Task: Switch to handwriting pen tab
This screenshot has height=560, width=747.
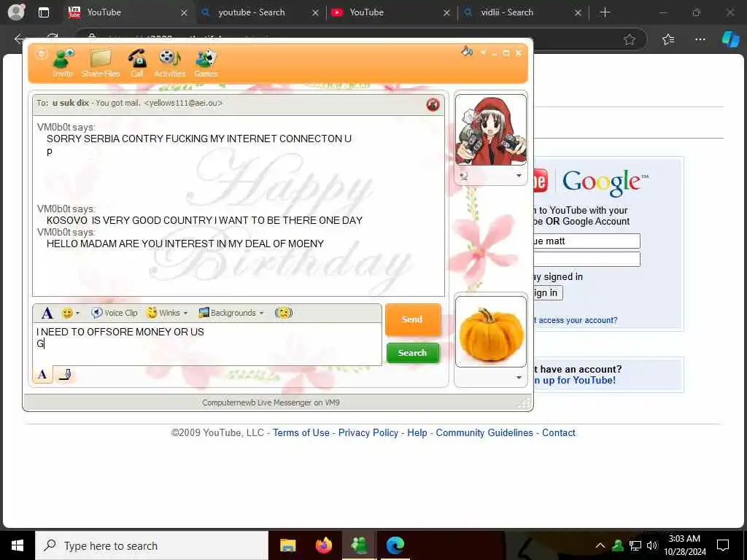Action: tap(64, 374)
